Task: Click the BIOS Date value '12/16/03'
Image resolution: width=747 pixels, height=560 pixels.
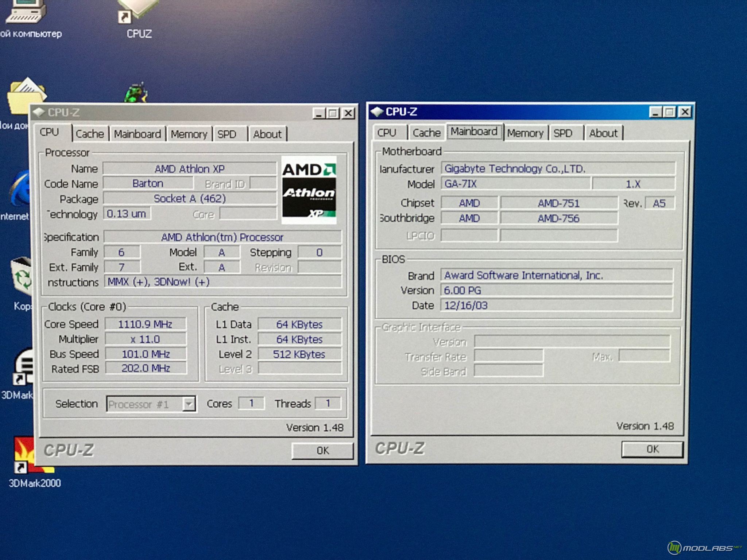Action: click(557, 305)
